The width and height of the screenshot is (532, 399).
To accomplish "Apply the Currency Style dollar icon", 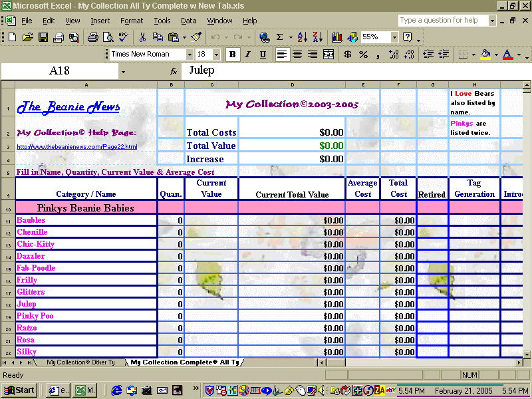I will pyautogui.click(x=348, y=55).
